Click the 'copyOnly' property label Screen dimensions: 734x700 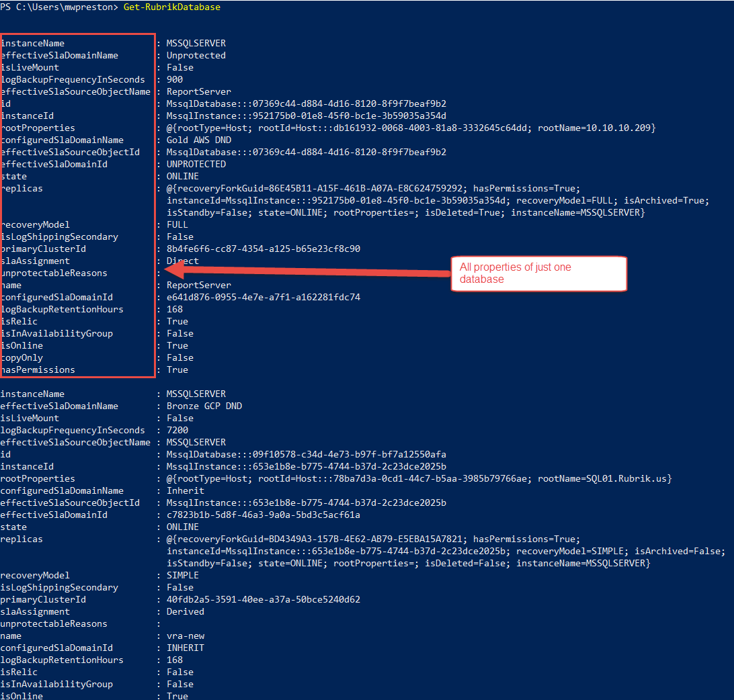[x=22, y=358]
